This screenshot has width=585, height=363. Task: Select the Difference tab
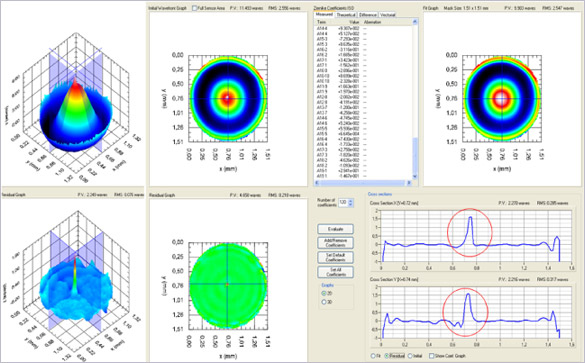tap(368, 15)
